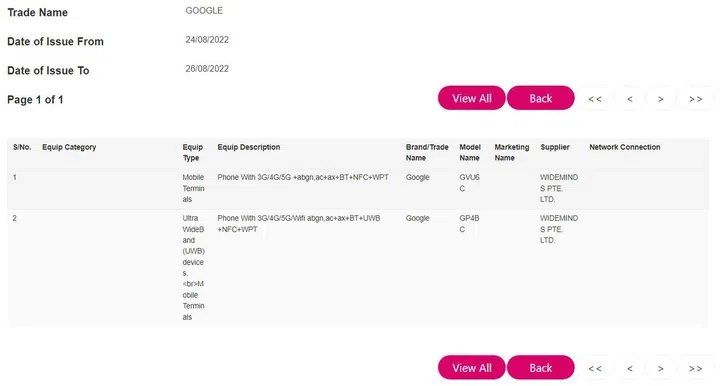Select the Equip Category column header

(x=69, y=147)
